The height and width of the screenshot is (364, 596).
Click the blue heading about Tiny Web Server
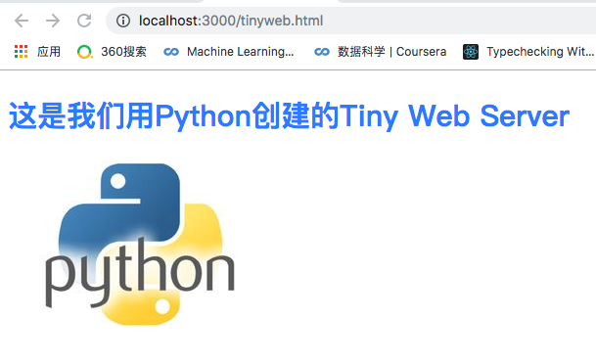coord(289,116)
